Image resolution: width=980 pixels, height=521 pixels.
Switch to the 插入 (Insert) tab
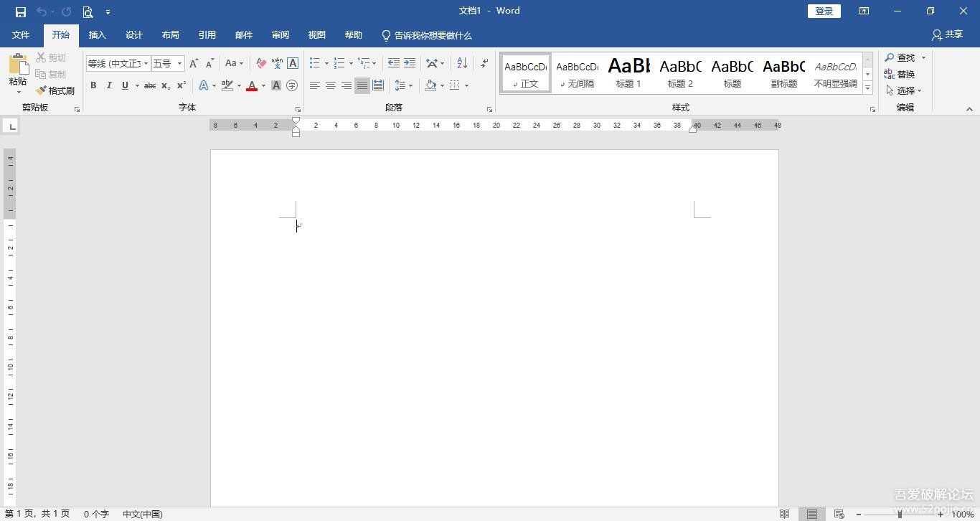(97, 35)
